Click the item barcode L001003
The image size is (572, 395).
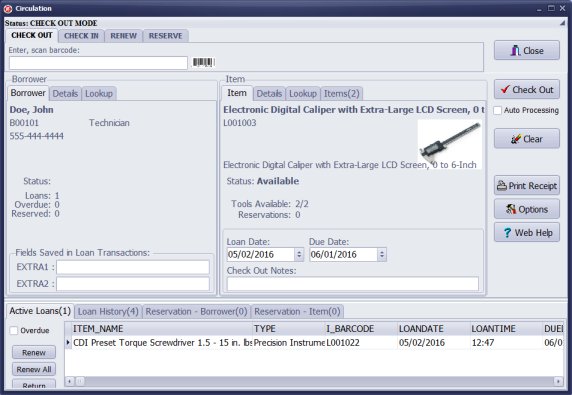pos(240,123)
